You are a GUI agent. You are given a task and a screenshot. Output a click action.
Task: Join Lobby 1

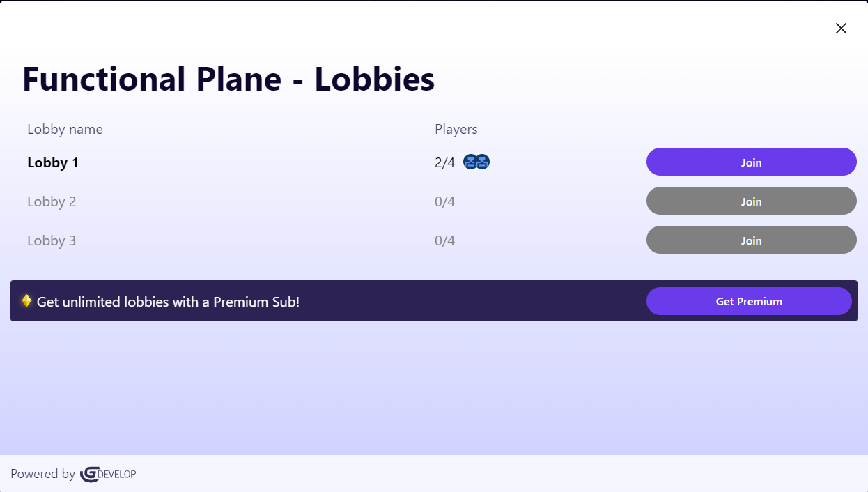click(751, 162)
